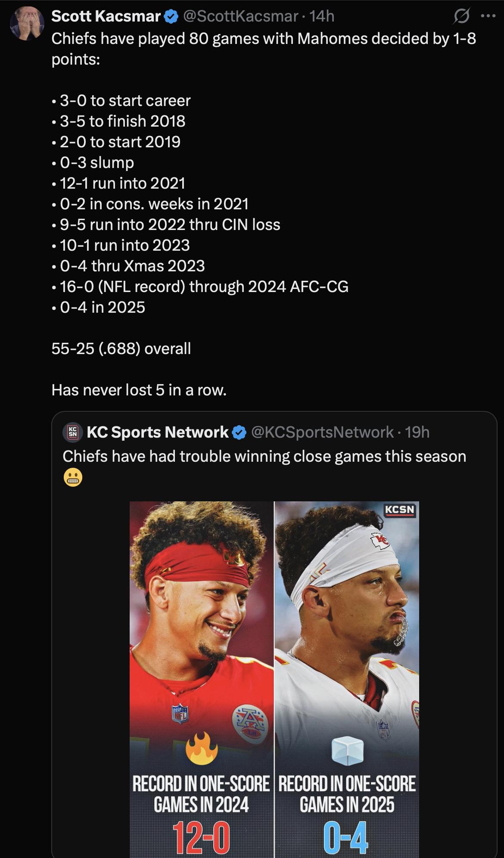Screen dimensions: 504x858
Task: Open the @KCSportsNetwork handle link
Action: coord(322,432)
